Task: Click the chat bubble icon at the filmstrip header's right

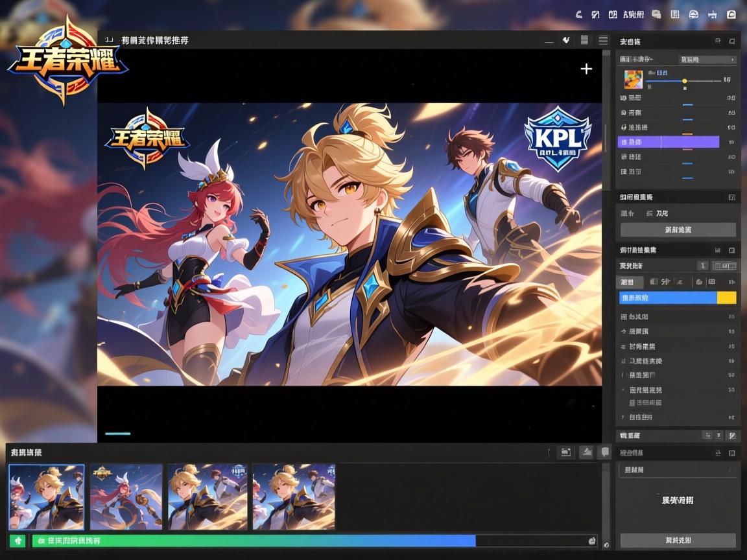Action: click(x=605, y=452)
